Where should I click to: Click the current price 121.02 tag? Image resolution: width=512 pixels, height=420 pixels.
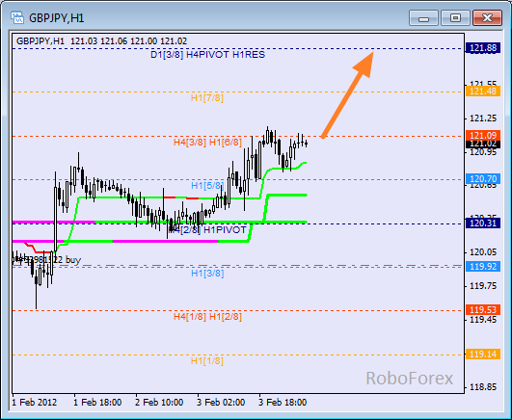(483, 144)
